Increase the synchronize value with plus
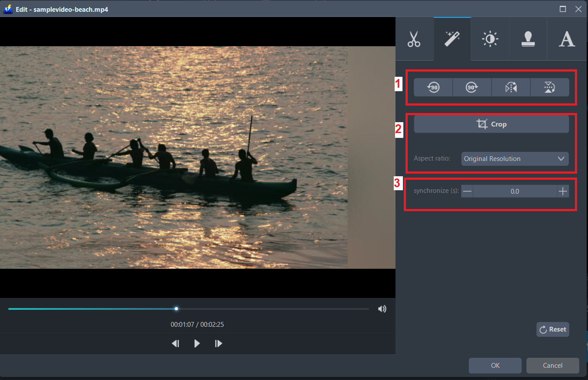Viewport: 588px width, 380px height. (x=563, y=191)
